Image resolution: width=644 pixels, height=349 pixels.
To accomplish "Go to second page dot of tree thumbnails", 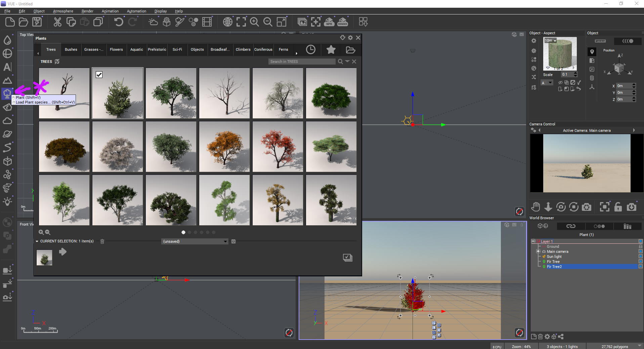I will point(189,232).
